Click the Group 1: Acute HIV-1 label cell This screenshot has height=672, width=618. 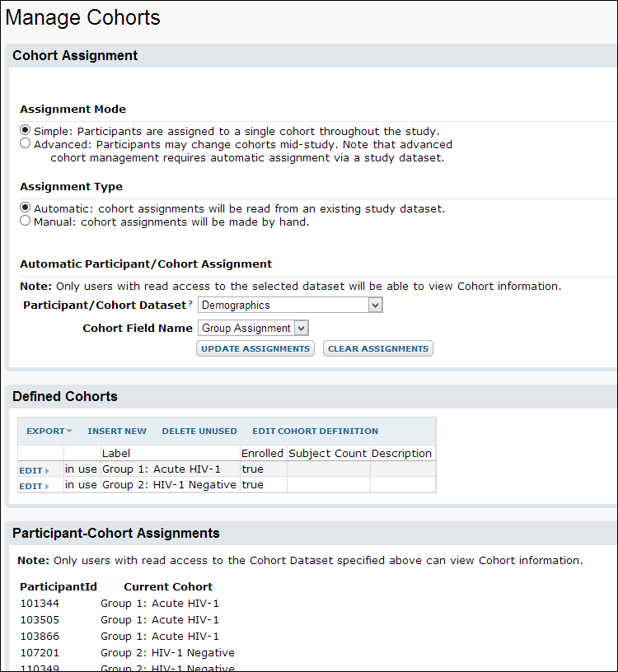tap(171, 469)
